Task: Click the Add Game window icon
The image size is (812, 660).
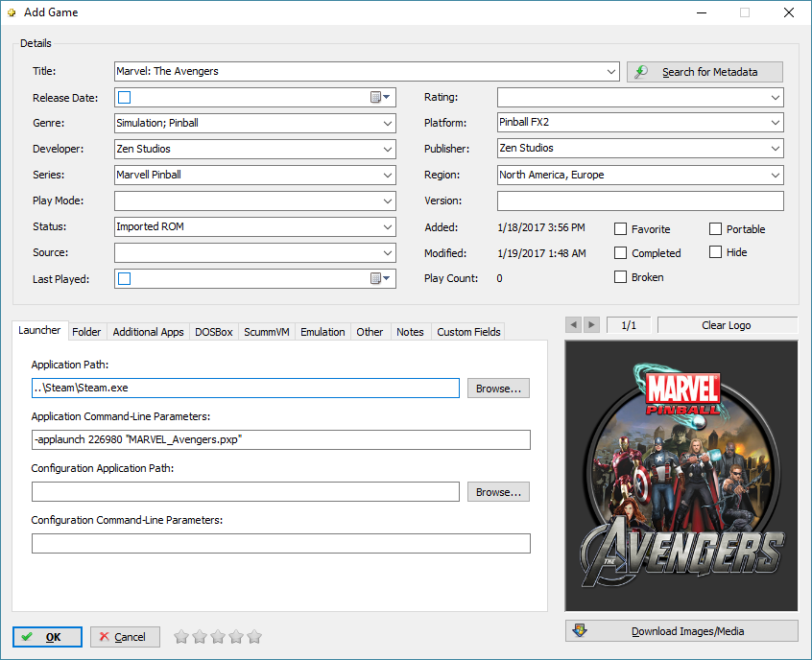Action: [x=12, y=12]
